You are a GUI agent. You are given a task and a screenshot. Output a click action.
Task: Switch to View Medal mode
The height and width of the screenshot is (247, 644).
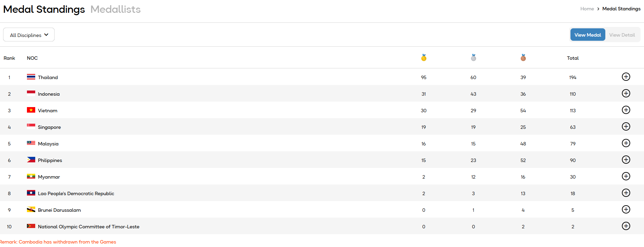click(x=588, y=35)
